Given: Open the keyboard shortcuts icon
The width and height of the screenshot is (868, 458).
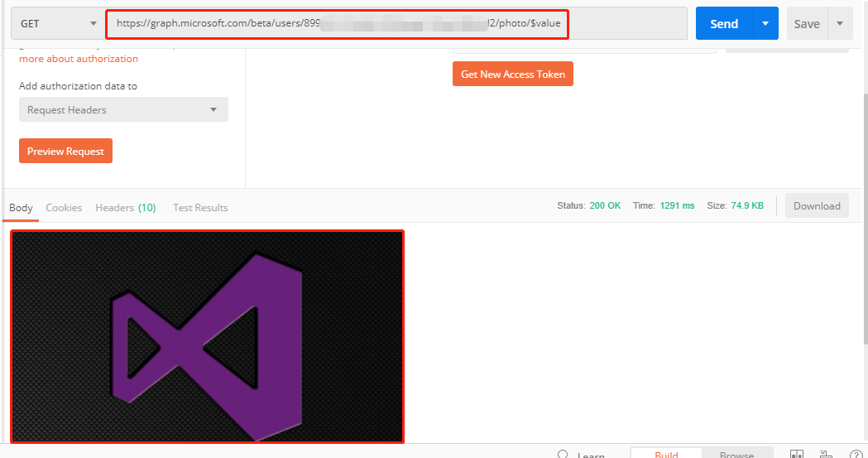Looking at the screenshot, I should (x=826, y=454).
